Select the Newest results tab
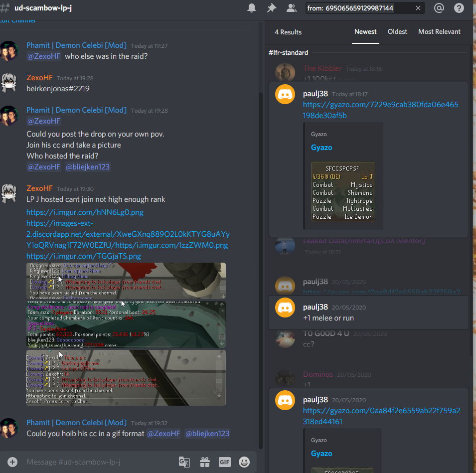This screenshot has height=473, width=476. (365, 31)
